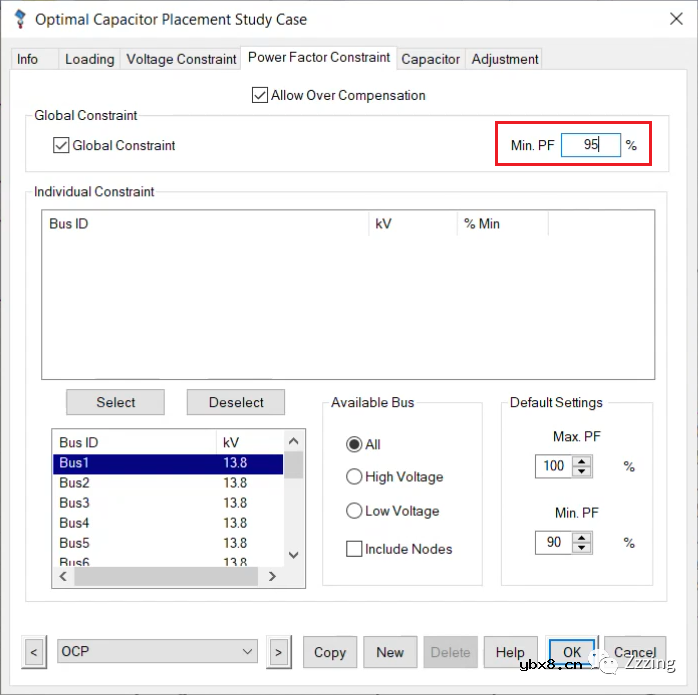
Task: Click the global Min. PF input field
Action: pos(590,145)
